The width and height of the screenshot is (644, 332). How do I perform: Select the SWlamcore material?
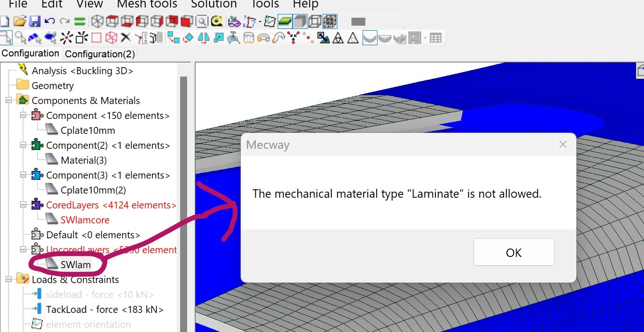click(x=85, y=220)
